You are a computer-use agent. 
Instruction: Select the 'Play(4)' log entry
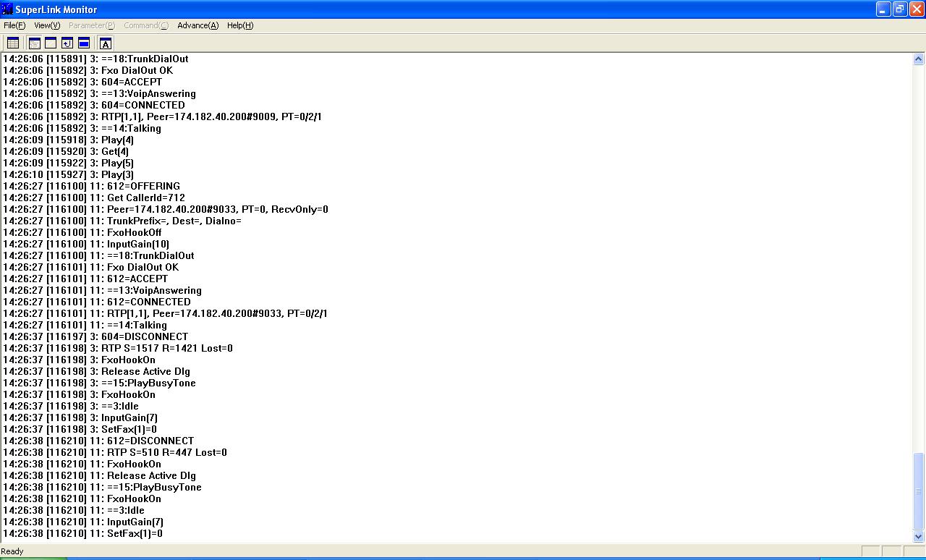pyautogui.click(x=68, y=140)
